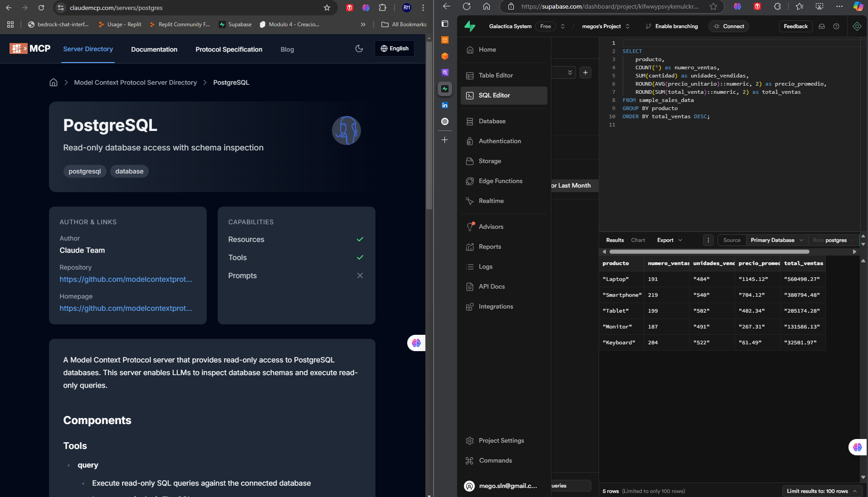The image size is (868, 497).
Task: Expand the Galactica System organization switcher
Action: click(x=563, y=26)
